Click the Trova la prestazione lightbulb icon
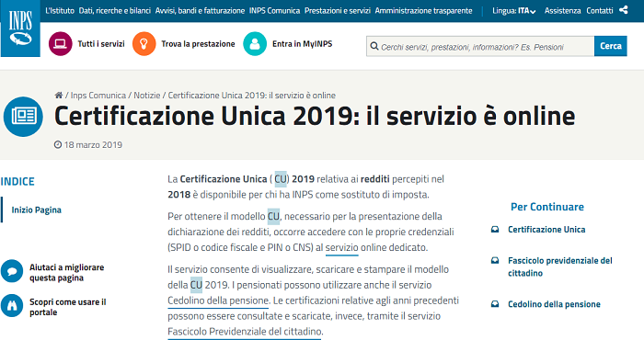 pyautogui.click(x=144, y=43)
